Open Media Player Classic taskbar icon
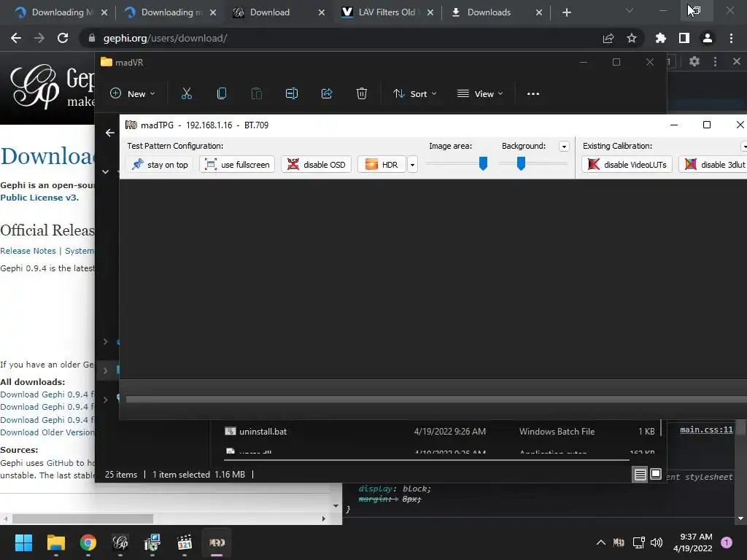 pyautogui.click(x=185, y=542)
